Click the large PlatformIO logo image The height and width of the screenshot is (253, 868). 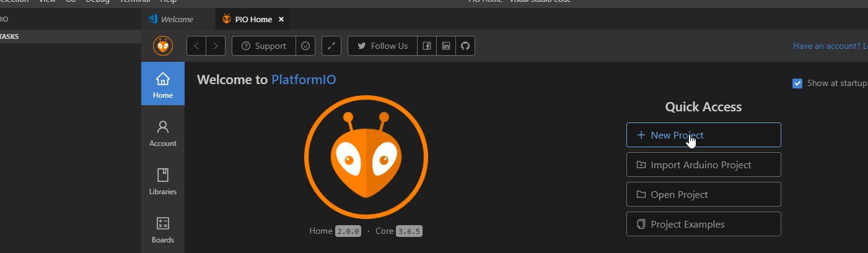tap(366, 158)
